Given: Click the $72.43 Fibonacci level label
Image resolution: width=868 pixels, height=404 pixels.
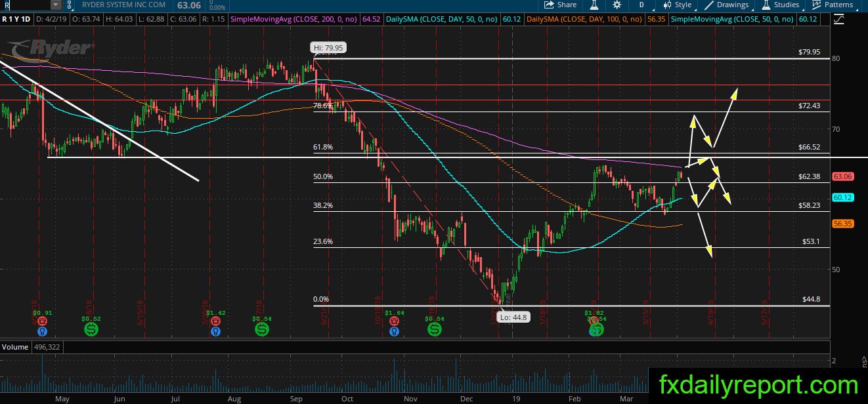Looking at the screenshot, I should tap(810, 106).
